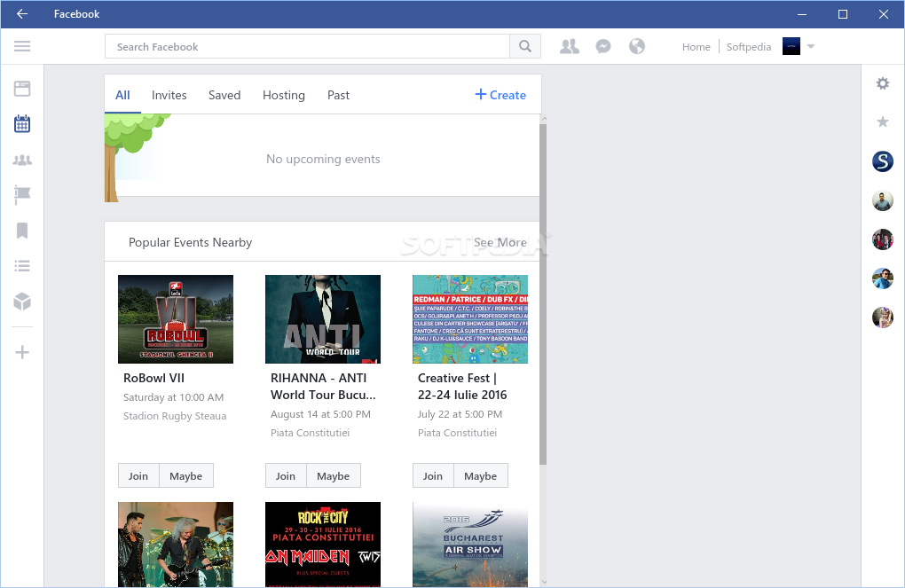Open the list sidebar icon

[x=22, y=266]
